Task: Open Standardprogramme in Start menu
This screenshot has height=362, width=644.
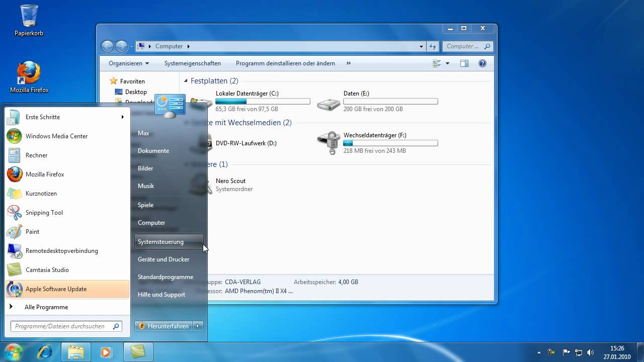Action: pyautogui.click(x=166, y=277)
